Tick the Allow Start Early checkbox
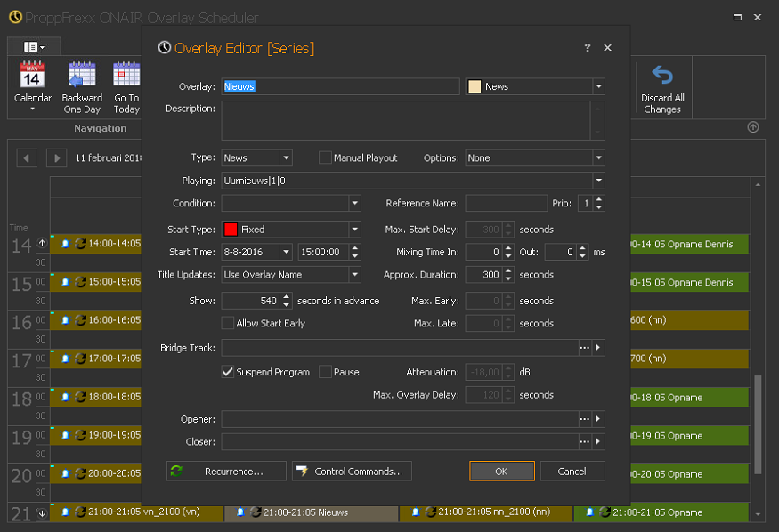The width and height of the screenshot is (779, 532). [228, 324]
